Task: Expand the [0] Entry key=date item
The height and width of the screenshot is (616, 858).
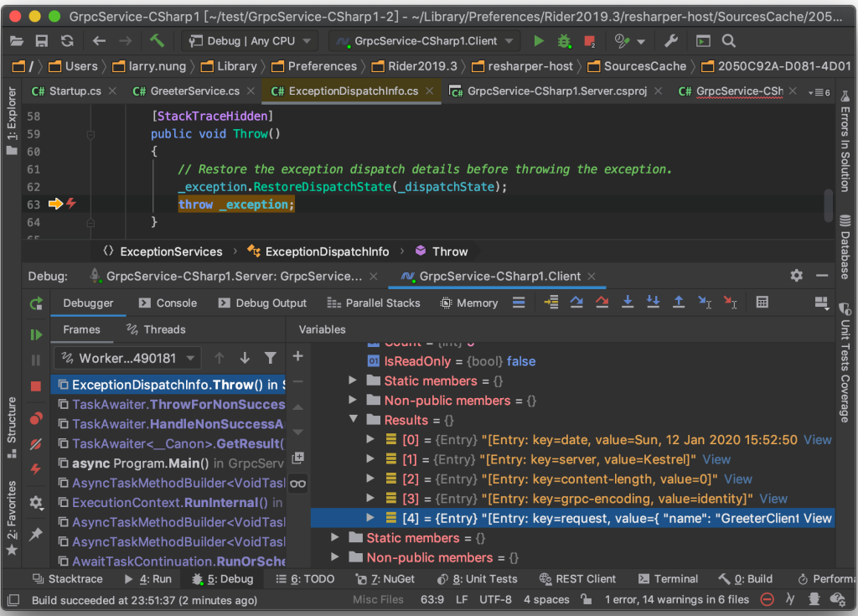Action: point(370,439)
